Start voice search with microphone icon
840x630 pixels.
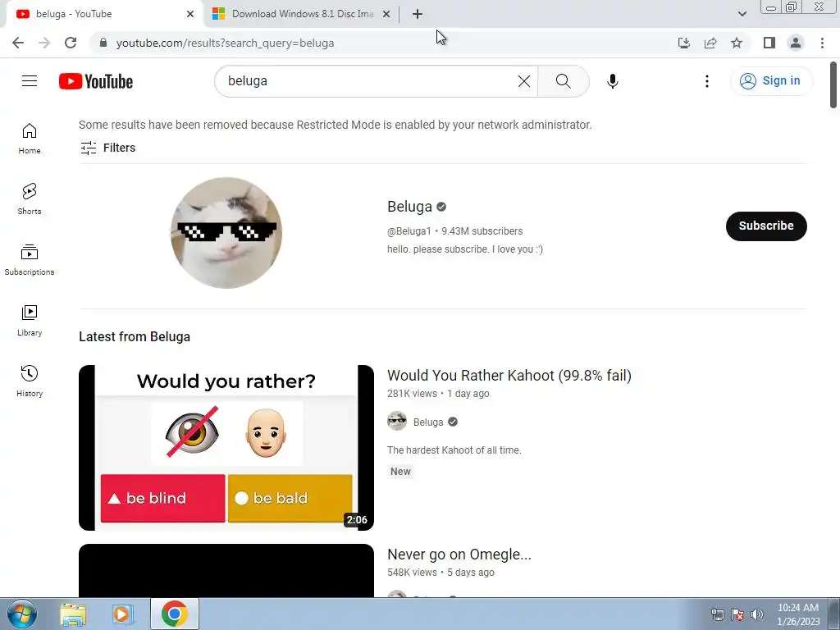tap(612, 81)
